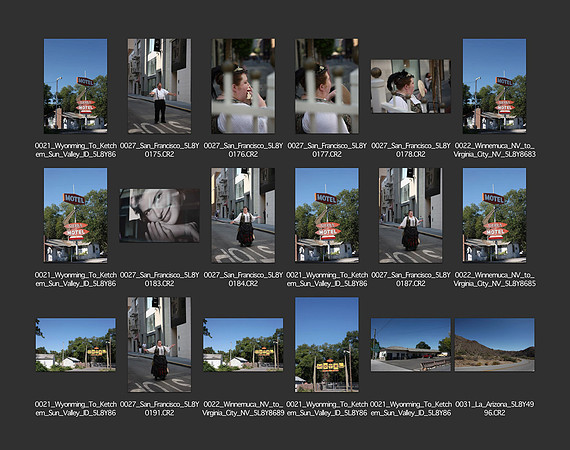Click caption under portrait yellow sign photo
The height and width of the screenshot is (450, 570).
coord(327,409)
